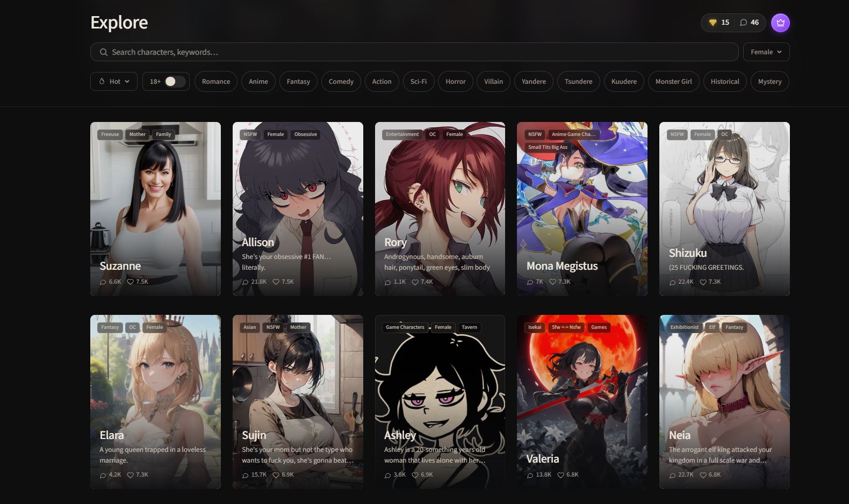Click the Obsessive tag on Allison card
This screenshot has height=504, width=849.
(306, 134)
